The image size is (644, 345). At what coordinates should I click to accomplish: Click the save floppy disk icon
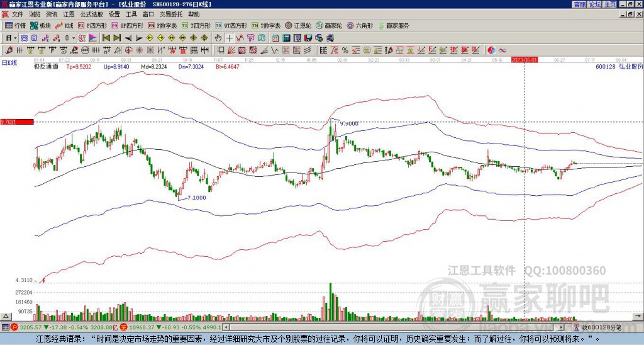tap(308, 38)
